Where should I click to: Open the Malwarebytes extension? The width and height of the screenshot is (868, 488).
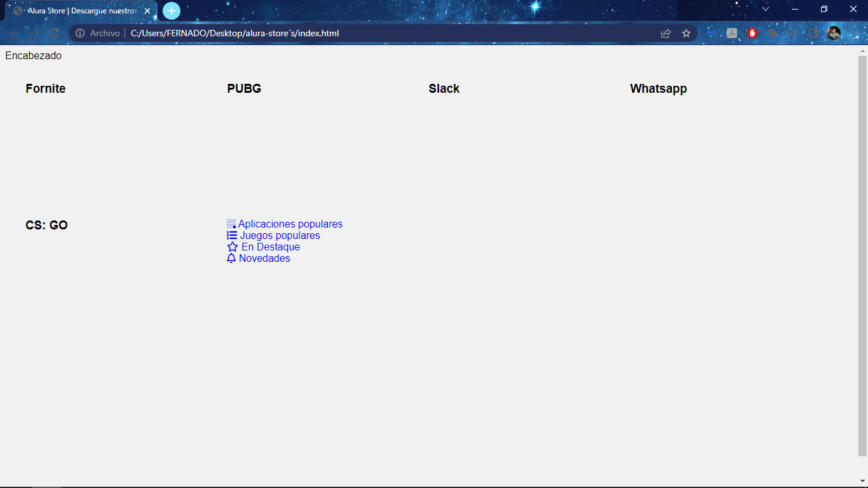click(712, 33)
